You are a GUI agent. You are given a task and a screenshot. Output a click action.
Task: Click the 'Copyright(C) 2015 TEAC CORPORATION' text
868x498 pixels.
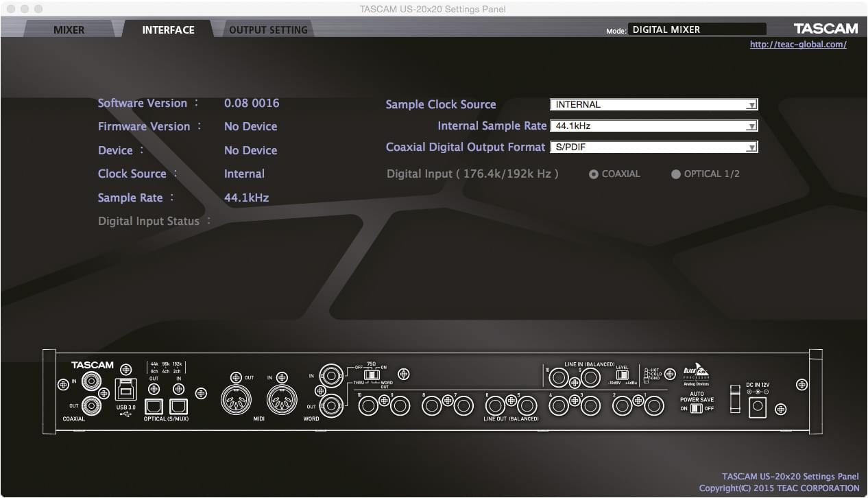coord(779,488)
